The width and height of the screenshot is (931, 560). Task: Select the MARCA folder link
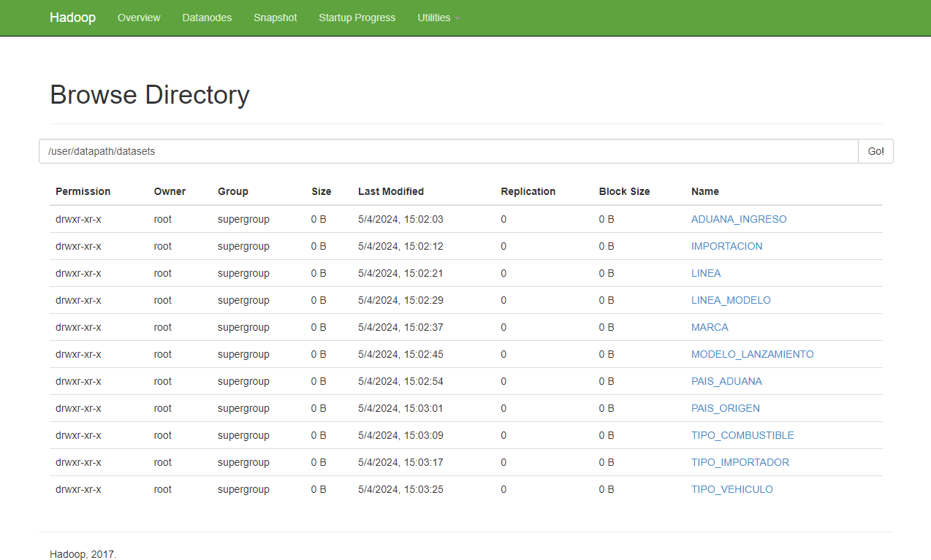tap(710, 327)
